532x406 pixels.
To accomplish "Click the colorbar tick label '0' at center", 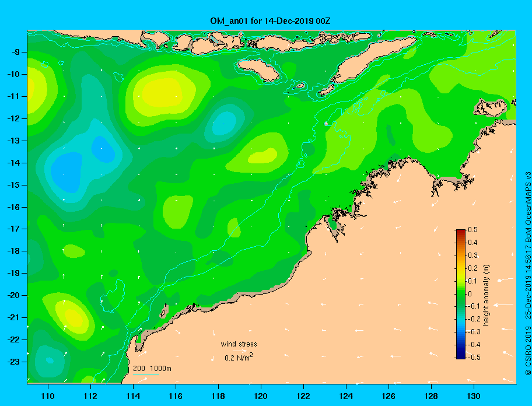I will point(470,294).
